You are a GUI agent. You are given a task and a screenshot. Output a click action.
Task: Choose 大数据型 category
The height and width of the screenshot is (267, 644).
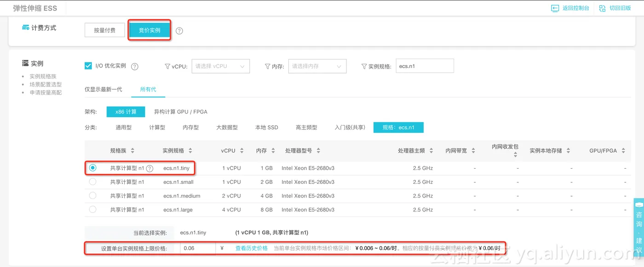(x=227, y=127)
